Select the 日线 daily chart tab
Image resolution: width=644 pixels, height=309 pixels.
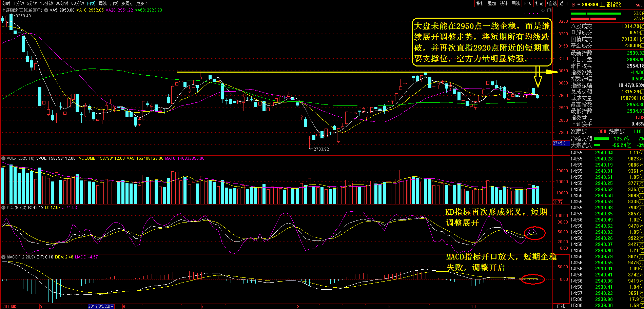pyautogui.click(x=91, y=3)
